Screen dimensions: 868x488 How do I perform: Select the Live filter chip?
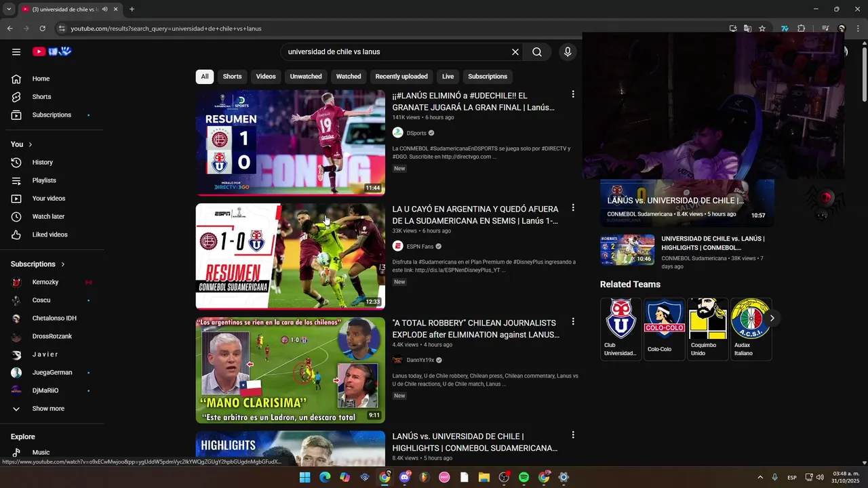point(448,77)
